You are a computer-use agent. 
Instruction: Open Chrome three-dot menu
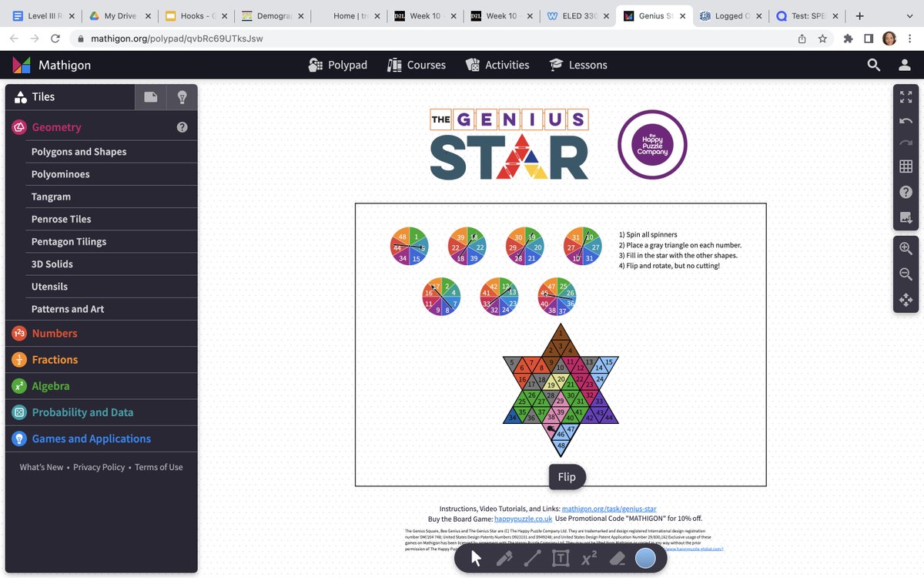click(x=910, y=39)
